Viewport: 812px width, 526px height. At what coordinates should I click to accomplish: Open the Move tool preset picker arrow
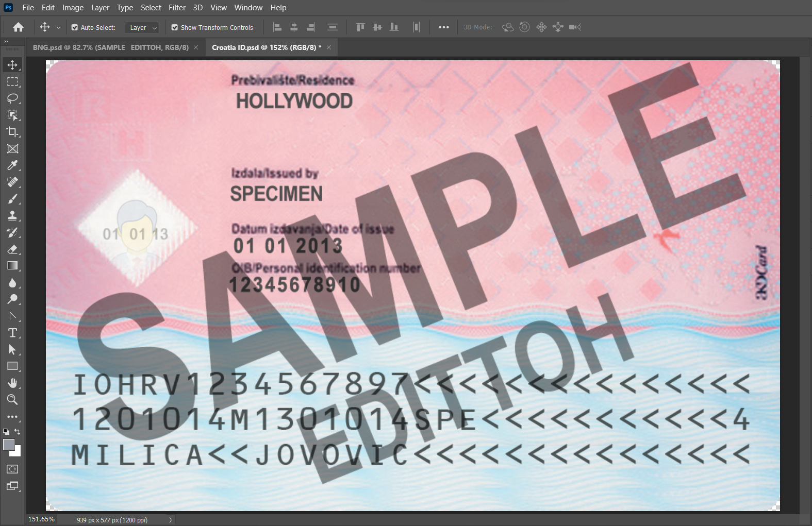click(x=58, y=28)
